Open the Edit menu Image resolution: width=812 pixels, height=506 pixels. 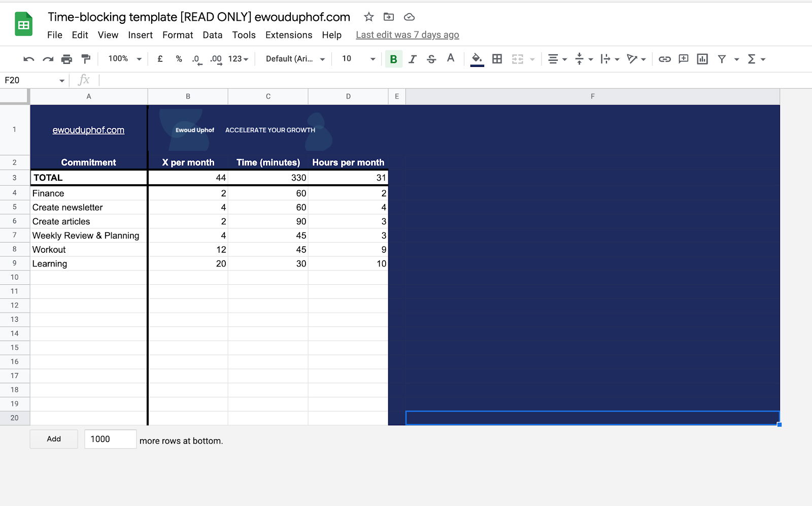tap(80, 35)
